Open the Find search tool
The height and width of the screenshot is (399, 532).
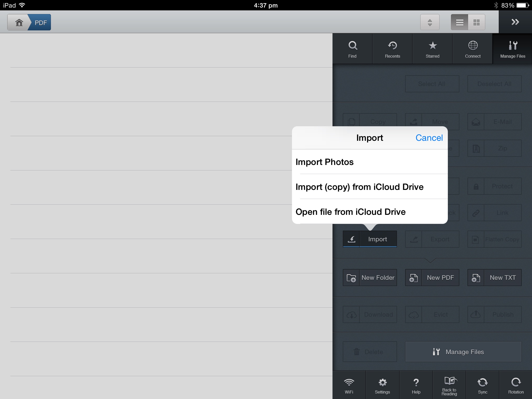pos(352,49)
